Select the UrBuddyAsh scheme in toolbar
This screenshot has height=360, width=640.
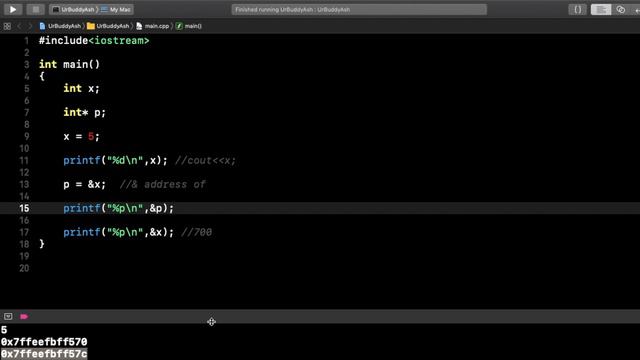tap(73, 9)
